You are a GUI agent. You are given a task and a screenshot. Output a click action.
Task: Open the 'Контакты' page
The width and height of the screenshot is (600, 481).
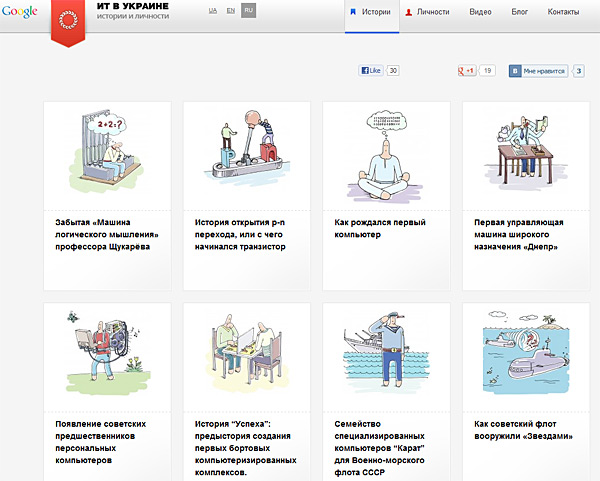tap(564, 12)
